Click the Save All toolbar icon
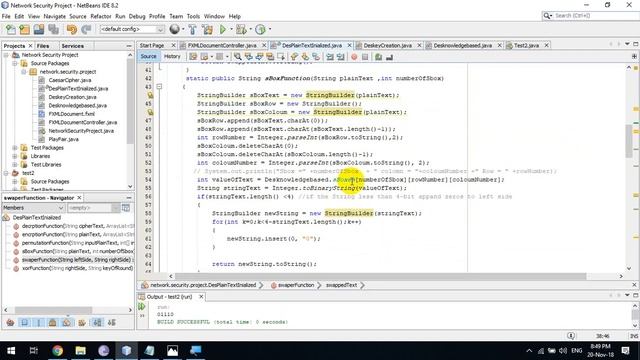640x360 pixels. 53,29
